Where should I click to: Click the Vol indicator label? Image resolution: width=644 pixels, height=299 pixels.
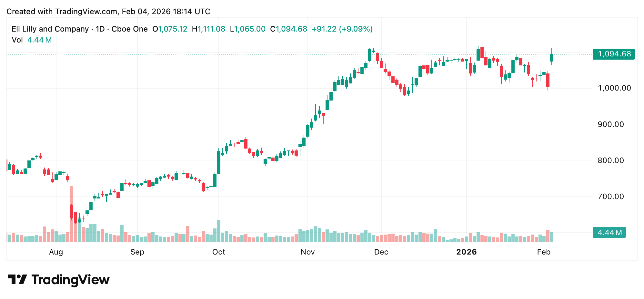tap(17, 40)
